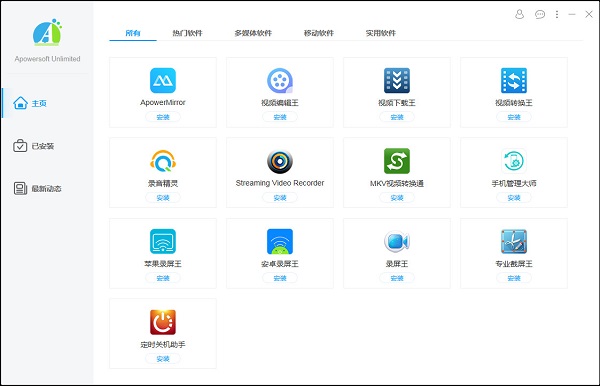Click the 定时关机助手 name label

coord(163,344)
